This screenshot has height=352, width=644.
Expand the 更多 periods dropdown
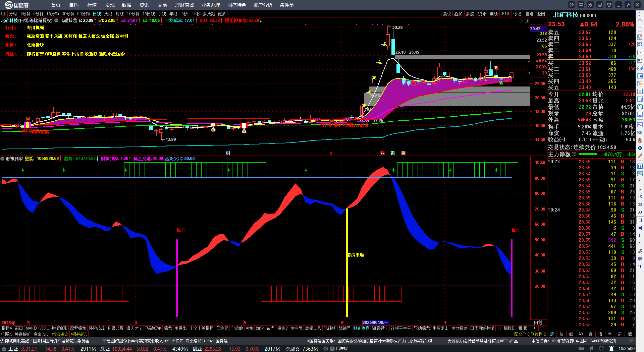tap(223, 14)
